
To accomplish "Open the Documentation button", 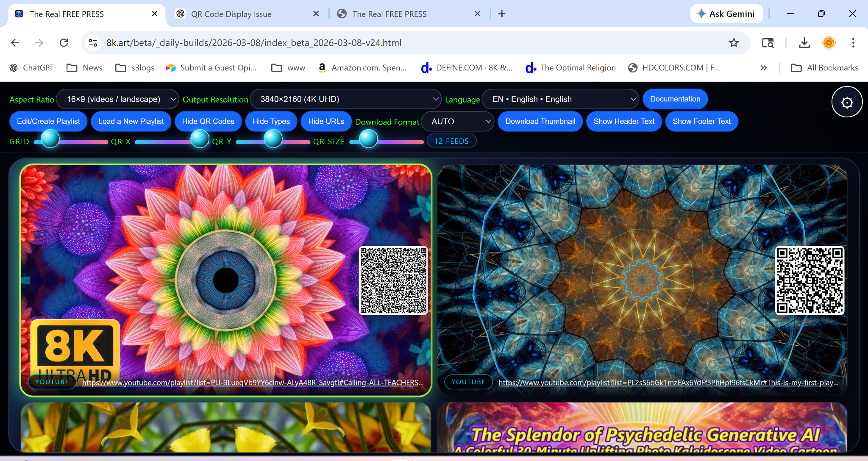I will [x=675, y=99].
